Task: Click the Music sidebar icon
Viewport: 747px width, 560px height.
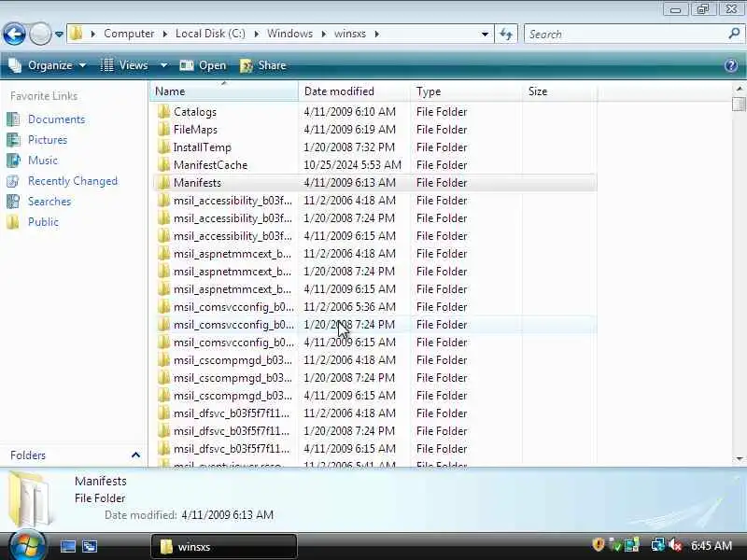Action: tap(13, 160)
